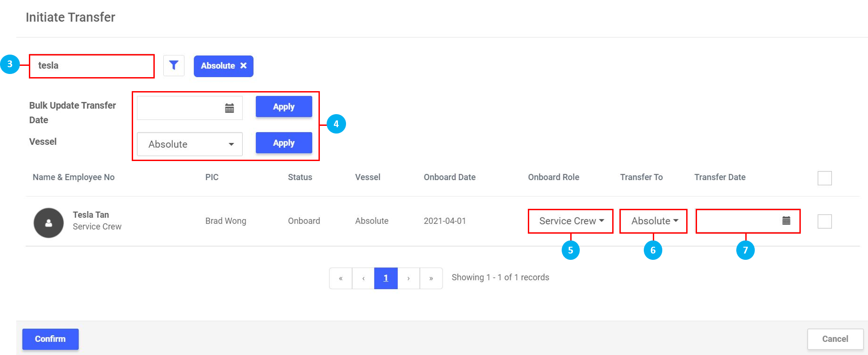Screen dimensions: 868x355
Task: Jump to last page of records
Action: (x=431, y=278)
